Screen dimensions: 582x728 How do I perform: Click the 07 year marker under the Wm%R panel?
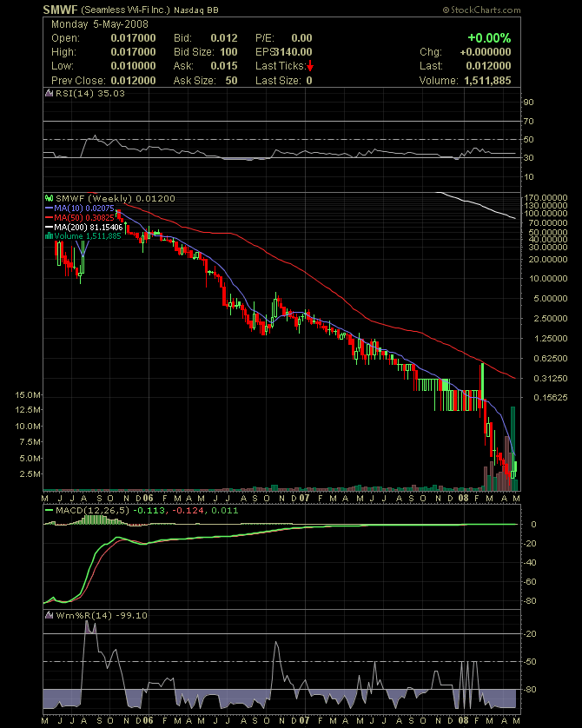[304, 721]
